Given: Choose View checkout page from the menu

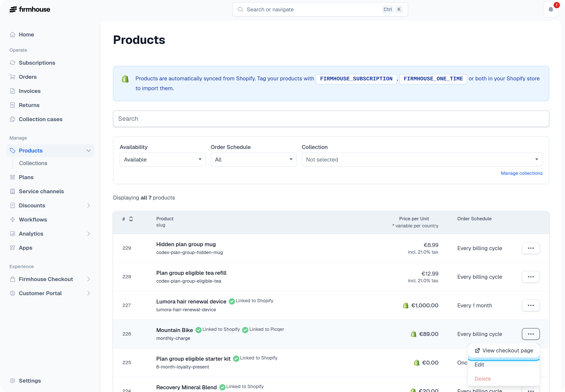Looking at the screenshot, I should click(504, 350).
